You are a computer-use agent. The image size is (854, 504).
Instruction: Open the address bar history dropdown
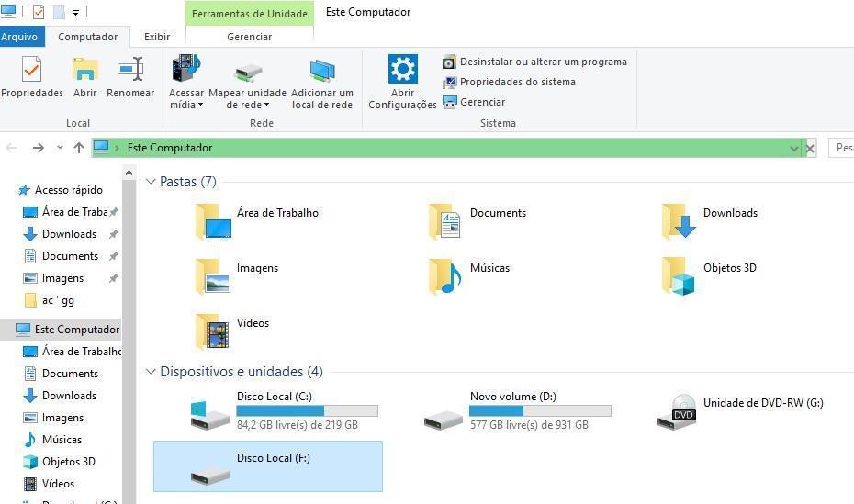(794, 148)
